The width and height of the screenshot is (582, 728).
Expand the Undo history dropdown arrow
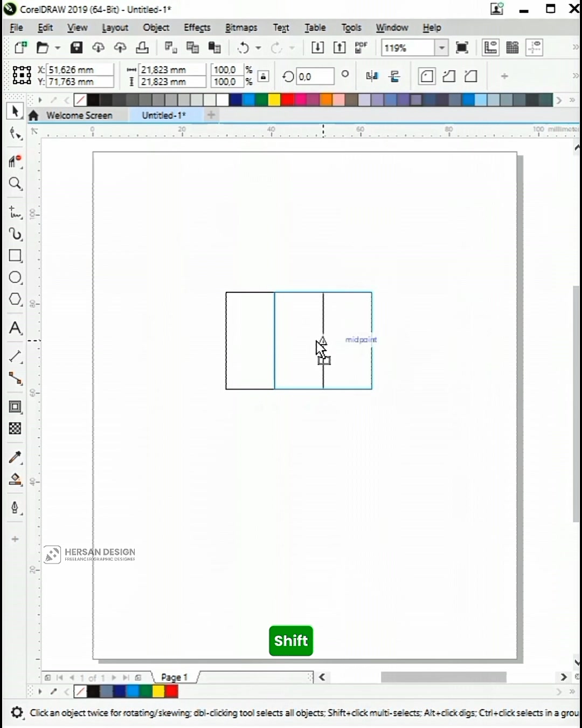tap(258, 48)
